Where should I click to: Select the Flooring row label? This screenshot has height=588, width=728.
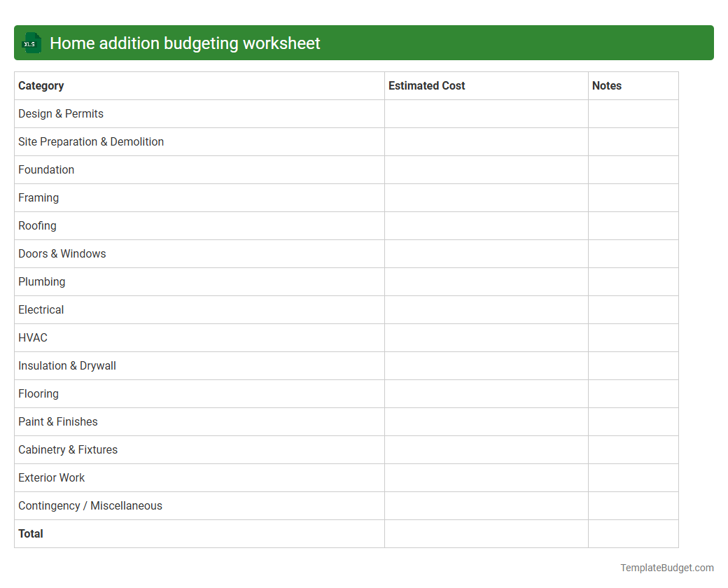(38, 393)
